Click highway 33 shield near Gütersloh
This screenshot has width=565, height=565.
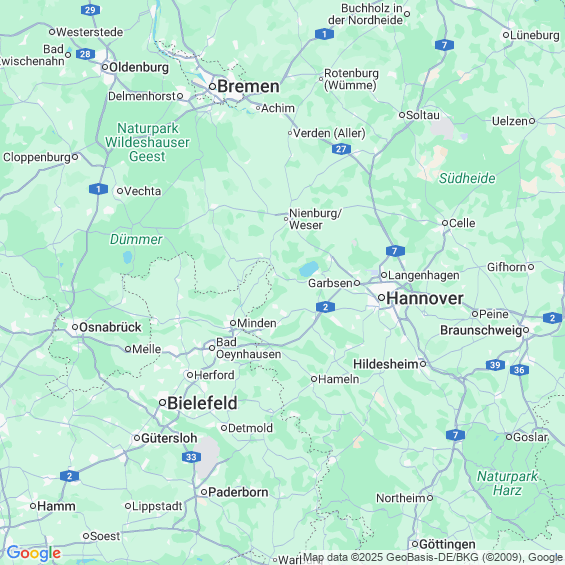(191, 457)
